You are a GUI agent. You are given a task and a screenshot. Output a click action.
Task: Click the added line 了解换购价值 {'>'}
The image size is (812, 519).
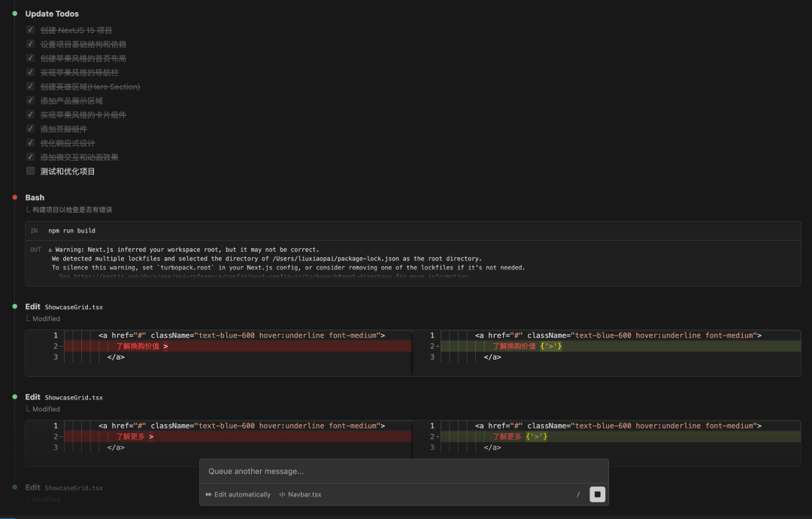click(621, 346)
